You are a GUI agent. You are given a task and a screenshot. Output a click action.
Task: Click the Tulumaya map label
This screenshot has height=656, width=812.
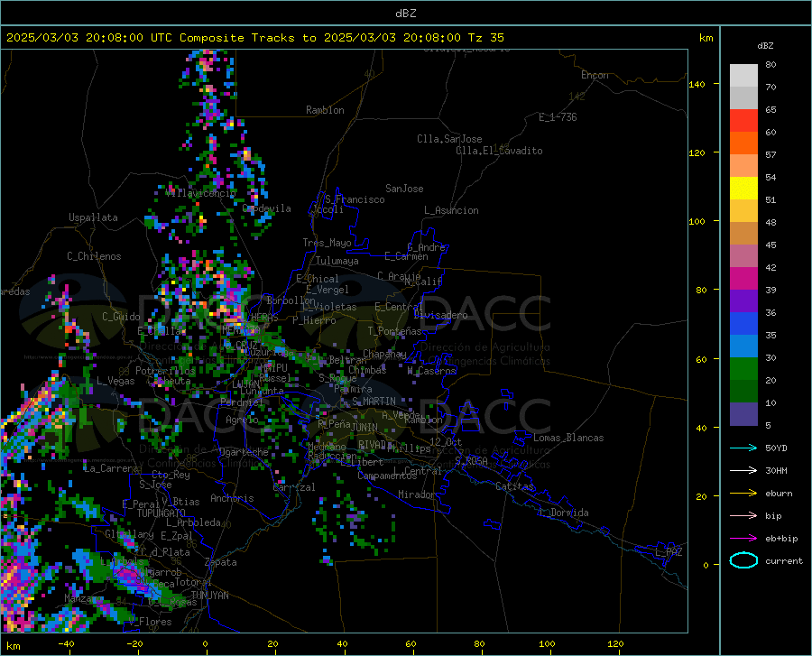pyautogui.click(x=337, y=261)
